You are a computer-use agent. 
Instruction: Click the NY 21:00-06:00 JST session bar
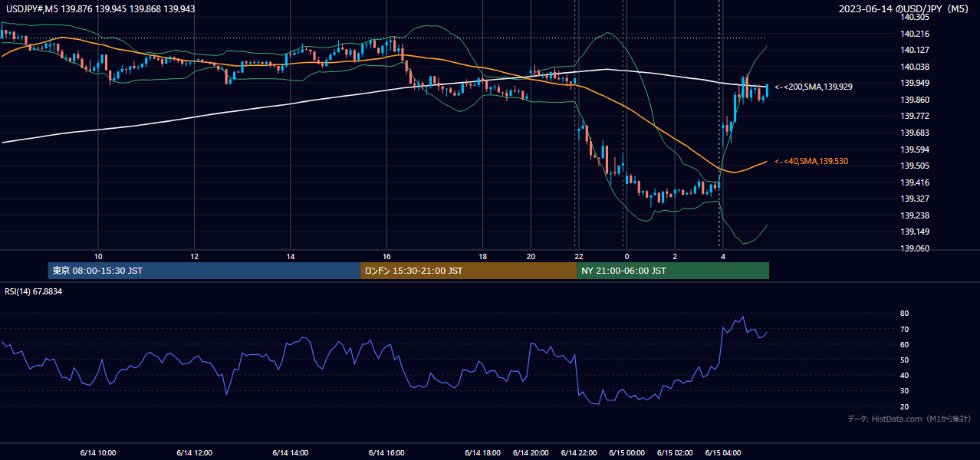point(673,271)
